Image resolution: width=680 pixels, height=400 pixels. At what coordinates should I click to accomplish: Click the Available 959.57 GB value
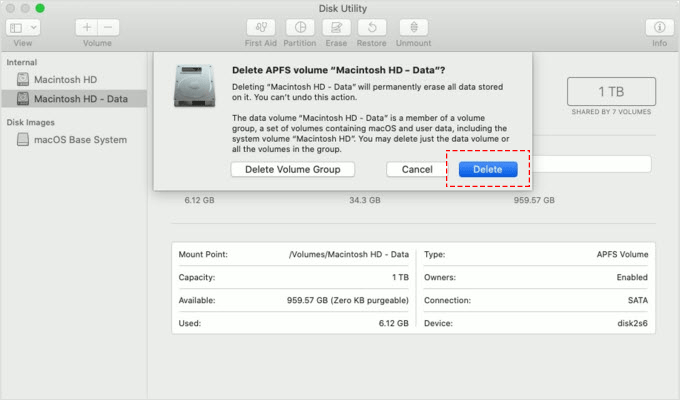point(347,300)
